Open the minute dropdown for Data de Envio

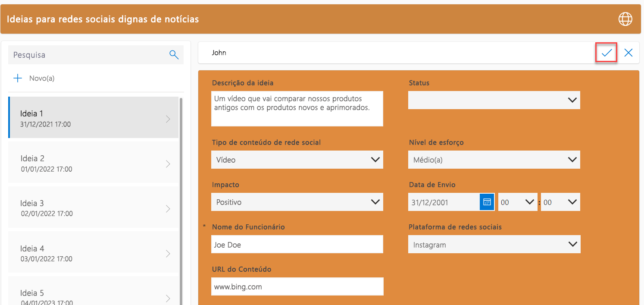pyautogui.click(x=560, y=202)
